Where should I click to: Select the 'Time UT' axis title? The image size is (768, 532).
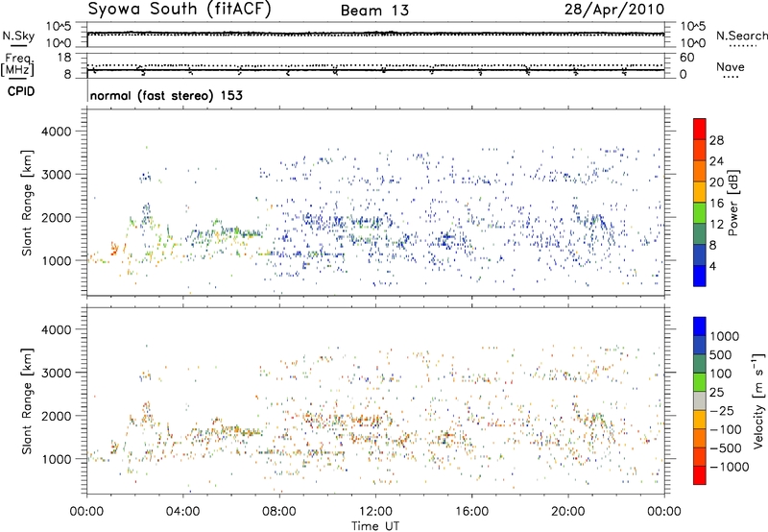point(375,526)
